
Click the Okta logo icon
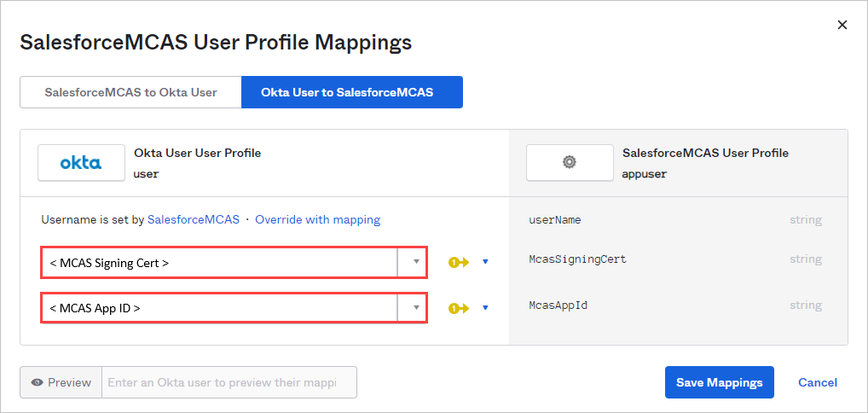click(81, 162)
